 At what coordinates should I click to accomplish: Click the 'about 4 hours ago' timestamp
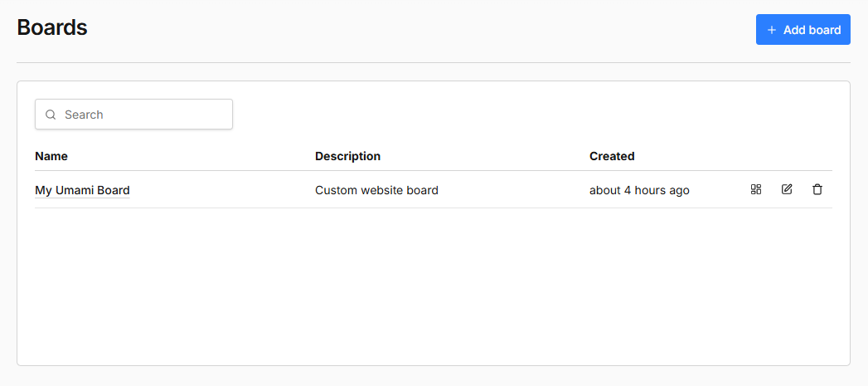(639, 190)
